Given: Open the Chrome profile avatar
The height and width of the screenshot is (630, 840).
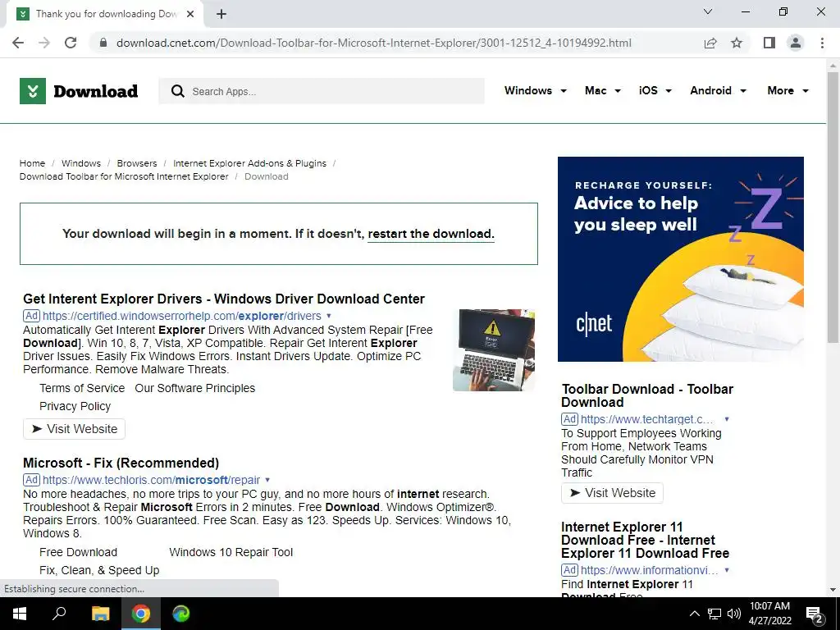Looking at the screenshot, I should point(796,43).
